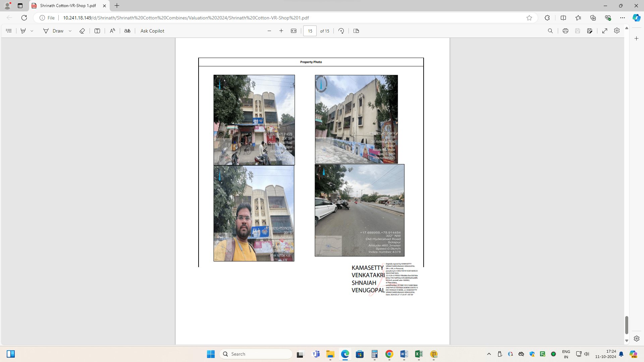The image size is (644, 362).
Task: Activate the Draw tool
Action: pyautogui.click(x=53, y=31)
